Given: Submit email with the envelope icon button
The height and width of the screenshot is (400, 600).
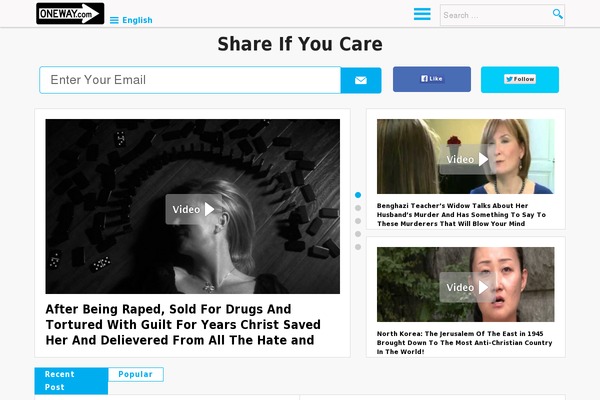Looking at the screenshot, I should (x=361, y=80).
